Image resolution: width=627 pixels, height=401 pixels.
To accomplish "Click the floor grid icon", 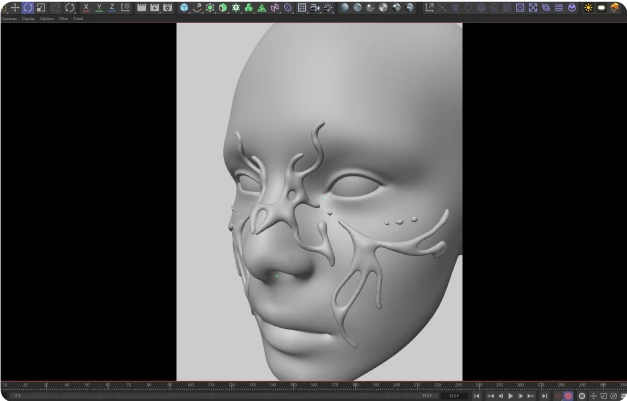I will point(302,8).
